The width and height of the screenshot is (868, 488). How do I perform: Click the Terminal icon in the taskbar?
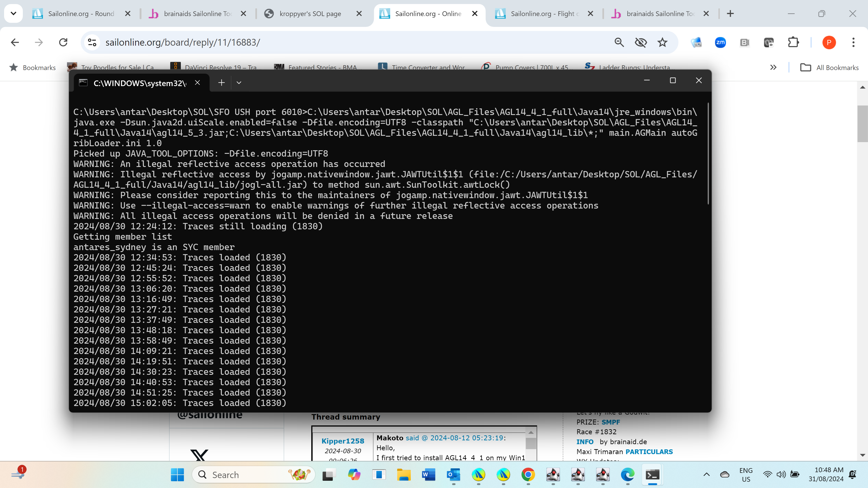652,475
